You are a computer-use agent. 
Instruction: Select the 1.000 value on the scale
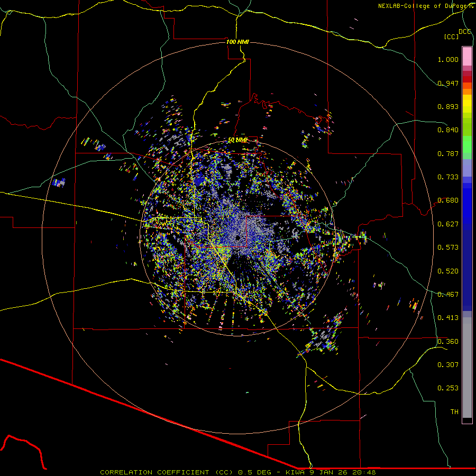(448, 59)
